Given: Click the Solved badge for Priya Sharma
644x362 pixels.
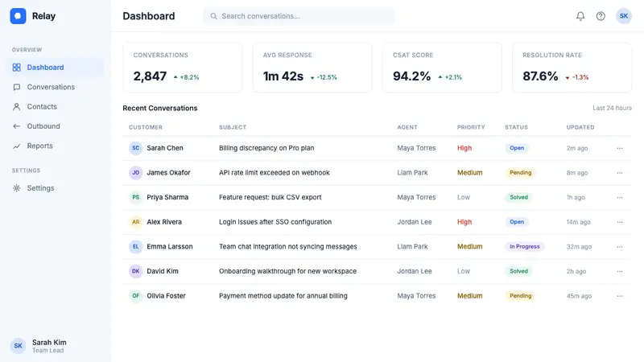Looking at the screenshot, I should click(518, 197).
